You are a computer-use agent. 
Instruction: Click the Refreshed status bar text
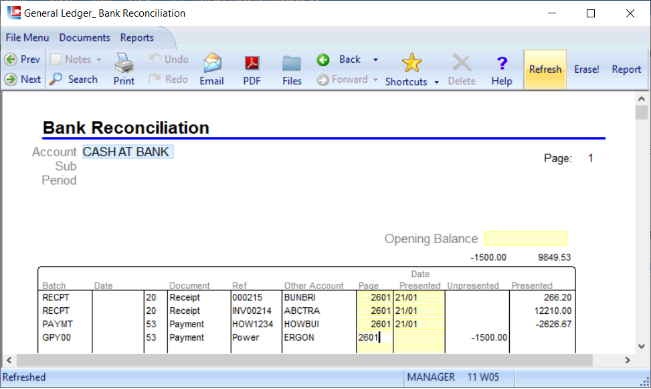click(x=24, y=377)
